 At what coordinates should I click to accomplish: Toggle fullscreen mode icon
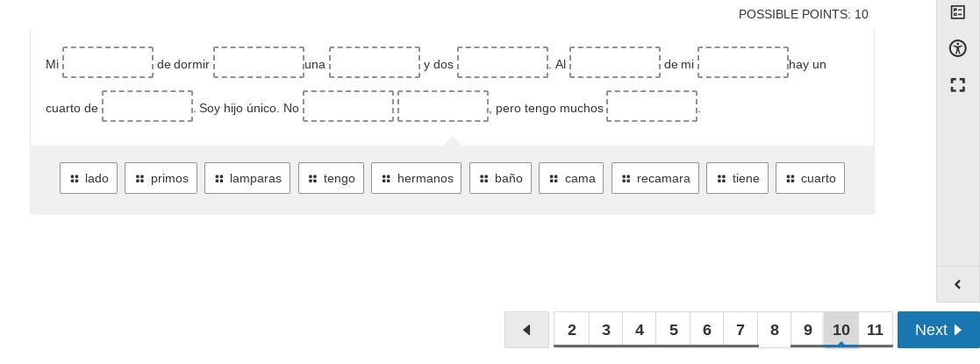(x=957, y=85)
